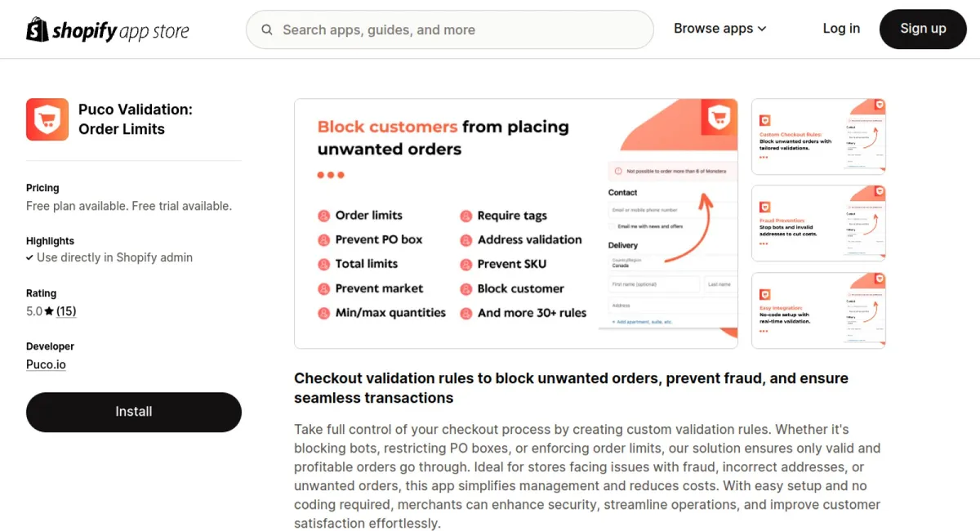Install the Puco Validation app
Viewport: 980px width, 531px height.
point(134,412)
